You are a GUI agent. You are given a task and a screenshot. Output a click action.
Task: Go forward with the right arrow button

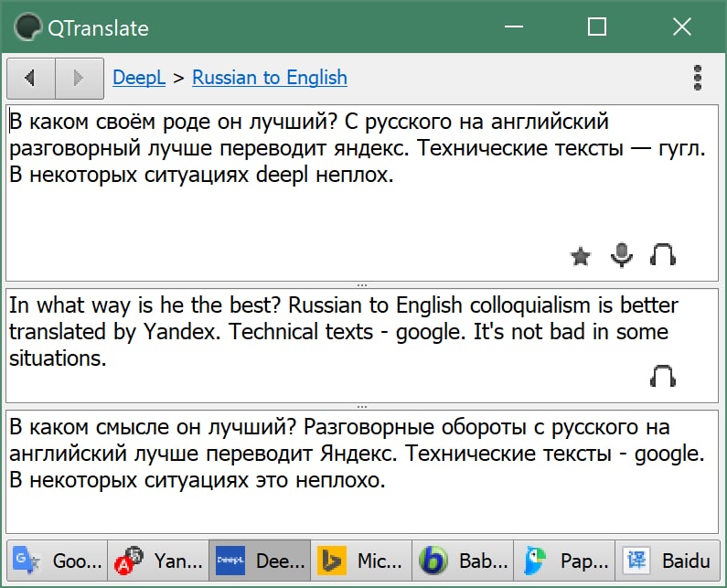pyautogui.click(x=80, y=78)
